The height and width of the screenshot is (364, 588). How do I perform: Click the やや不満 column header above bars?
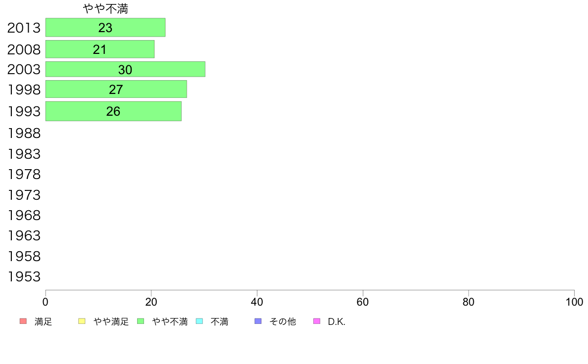tap(105, 8)
